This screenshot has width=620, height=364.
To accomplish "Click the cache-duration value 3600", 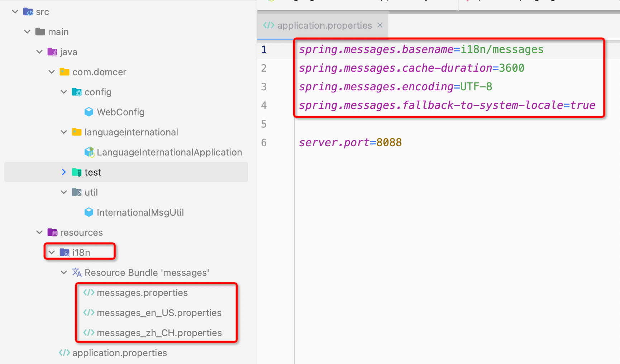I will (512, 68).
